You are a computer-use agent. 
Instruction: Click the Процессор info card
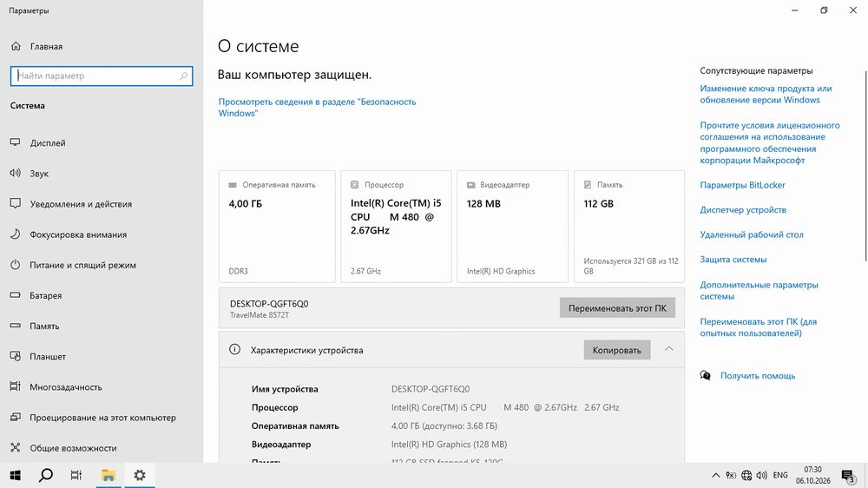coord(396,227)
